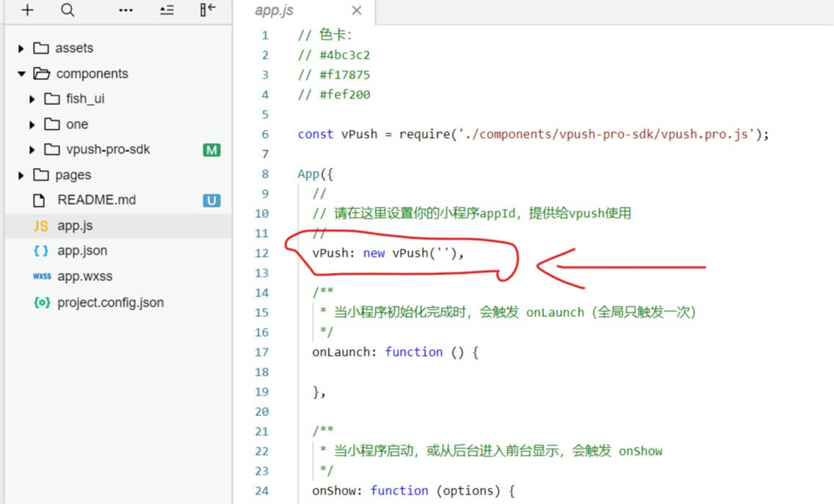
Task: Click the components open-folder icon
Action: (x=42, y=73)
